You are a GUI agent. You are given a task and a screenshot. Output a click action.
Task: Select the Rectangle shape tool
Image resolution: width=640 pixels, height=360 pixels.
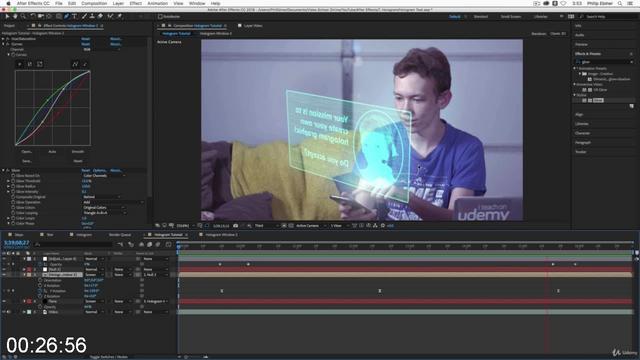click(59, 16)
